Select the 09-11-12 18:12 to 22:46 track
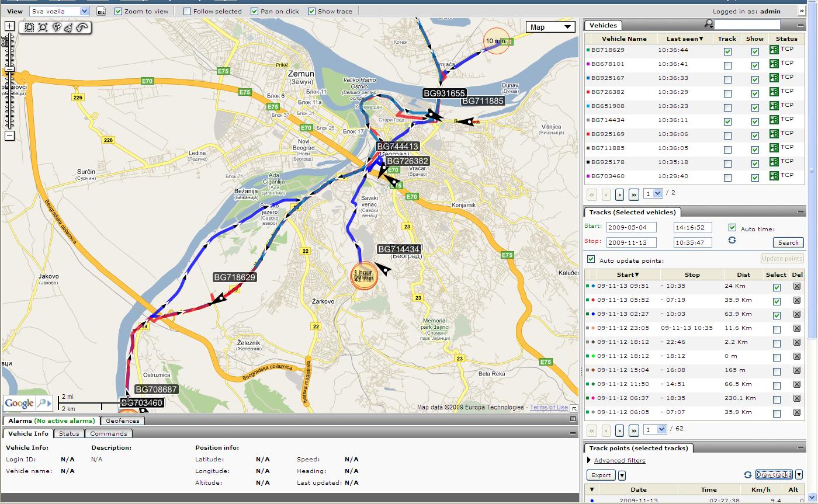The width and height of the screenshot is (818, 504). 777,343
